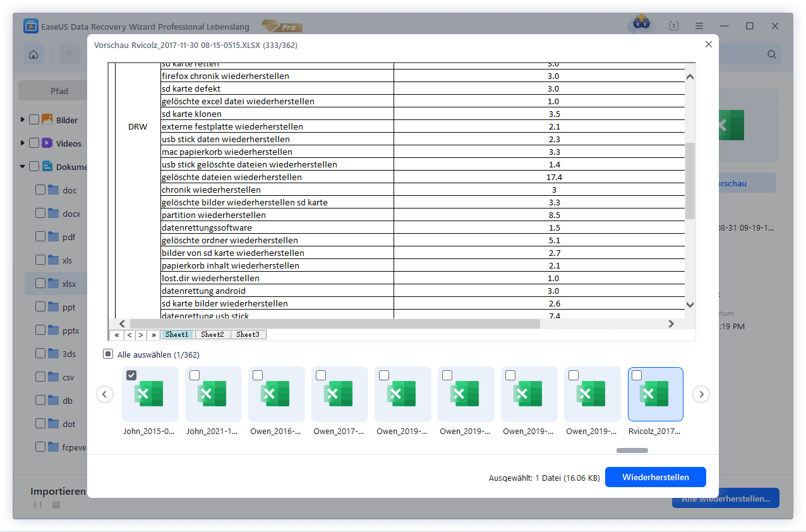Click the Bilder folder icon
The image size is (806, 532).
coord(47,119)
